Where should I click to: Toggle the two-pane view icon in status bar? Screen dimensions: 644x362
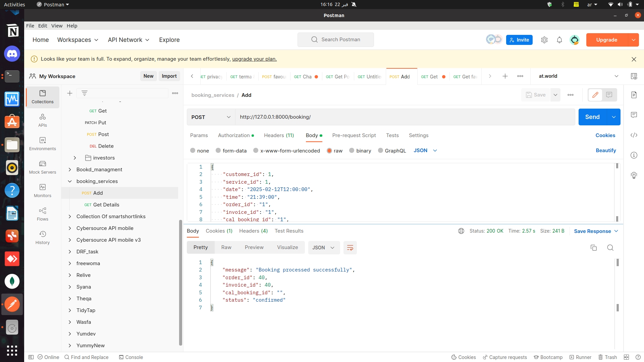click(626, 357)
